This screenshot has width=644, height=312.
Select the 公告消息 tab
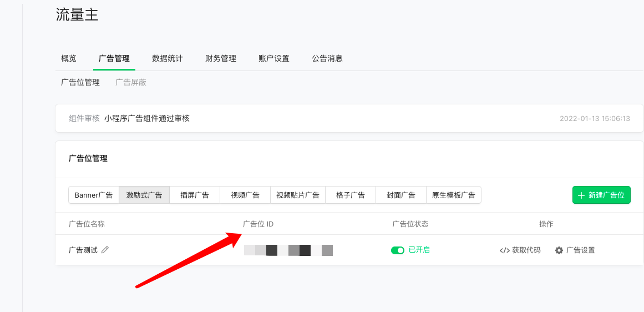pos(327,58)
